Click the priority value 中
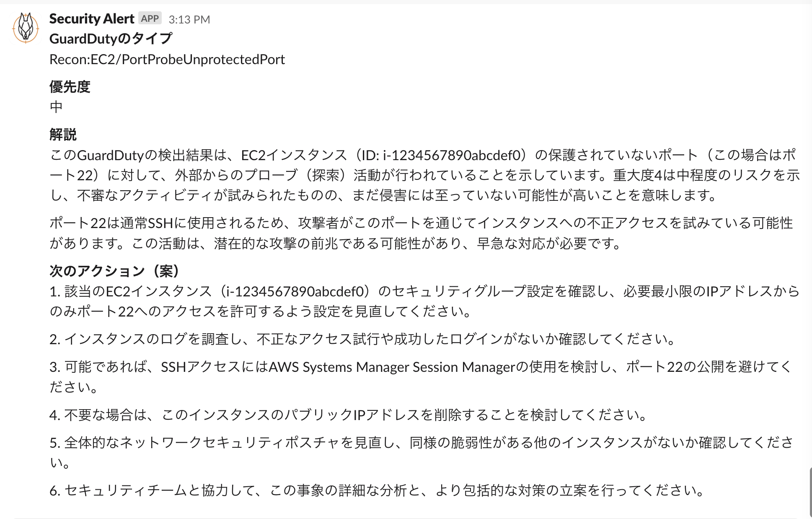Viewport: 812px width, 519px height. click(56, 107)
